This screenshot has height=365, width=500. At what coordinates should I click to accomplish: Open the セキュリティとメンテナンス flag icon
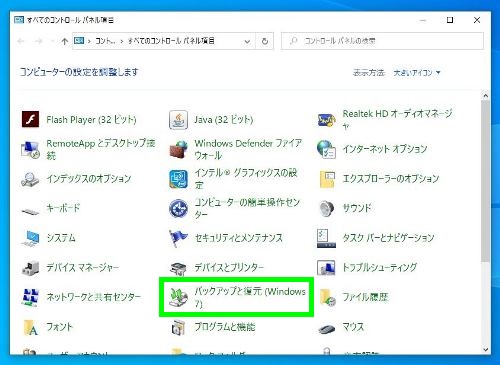click(177, 238)
